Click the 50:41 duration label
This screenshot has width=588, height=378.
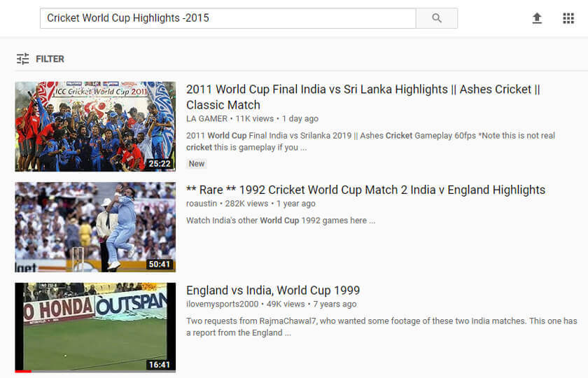(160, 265)
